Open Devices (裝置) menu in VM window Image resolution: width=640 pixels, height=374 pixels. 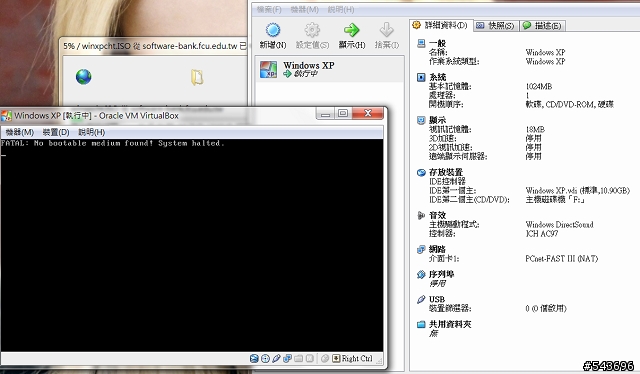(x=56, y=132)
